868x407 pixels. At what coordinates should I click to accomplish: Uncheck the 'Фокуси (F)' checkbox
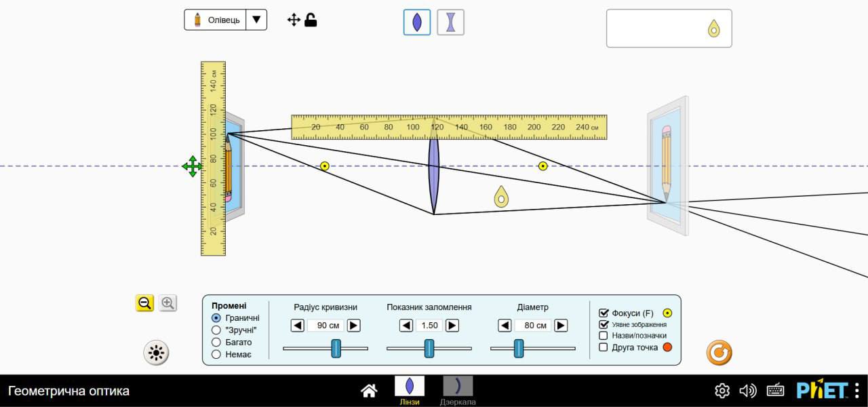[x=604, y=313]
